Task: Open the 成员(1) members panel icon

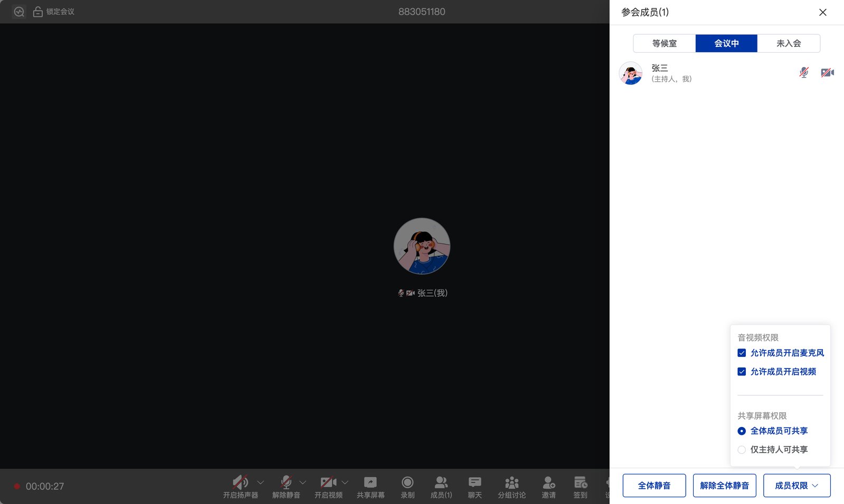Action: [441, 482]
